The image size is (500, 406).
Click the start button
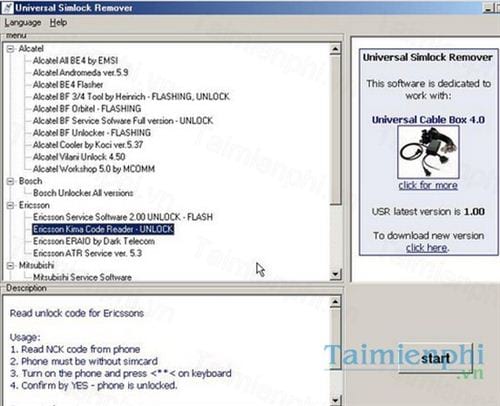(436, 359)
